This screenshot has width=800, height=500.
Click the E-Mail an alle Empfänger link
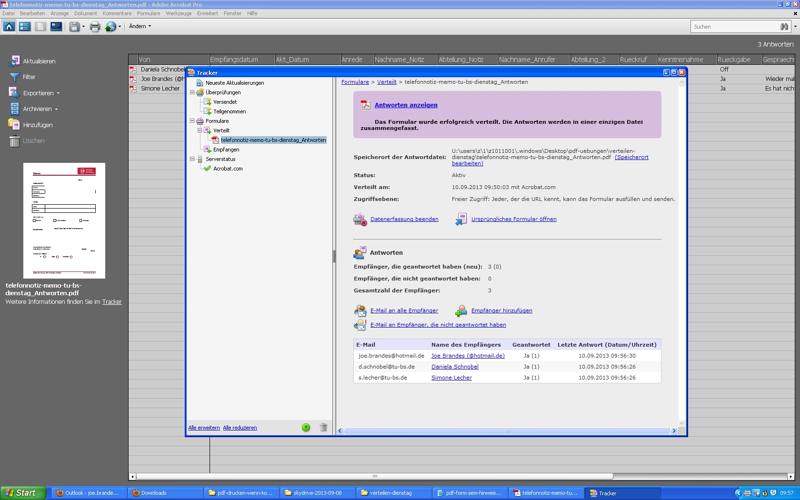click(404, 311)
